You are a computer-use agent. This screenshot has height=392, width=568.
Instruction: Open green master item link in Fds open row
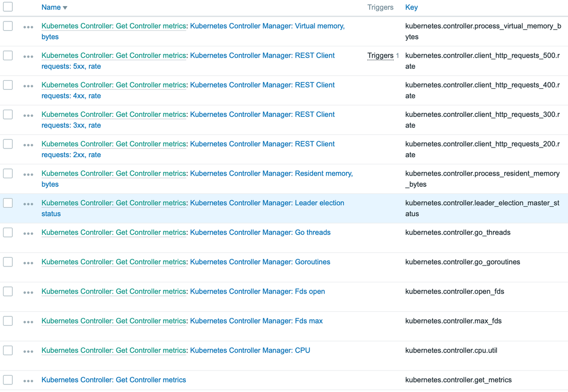[x=114, y=291]
